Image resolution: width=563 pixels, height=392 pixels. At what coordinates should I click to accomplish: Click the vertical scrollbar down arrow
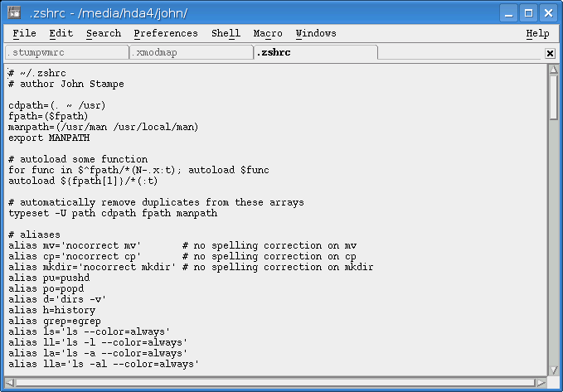[553, 370]
